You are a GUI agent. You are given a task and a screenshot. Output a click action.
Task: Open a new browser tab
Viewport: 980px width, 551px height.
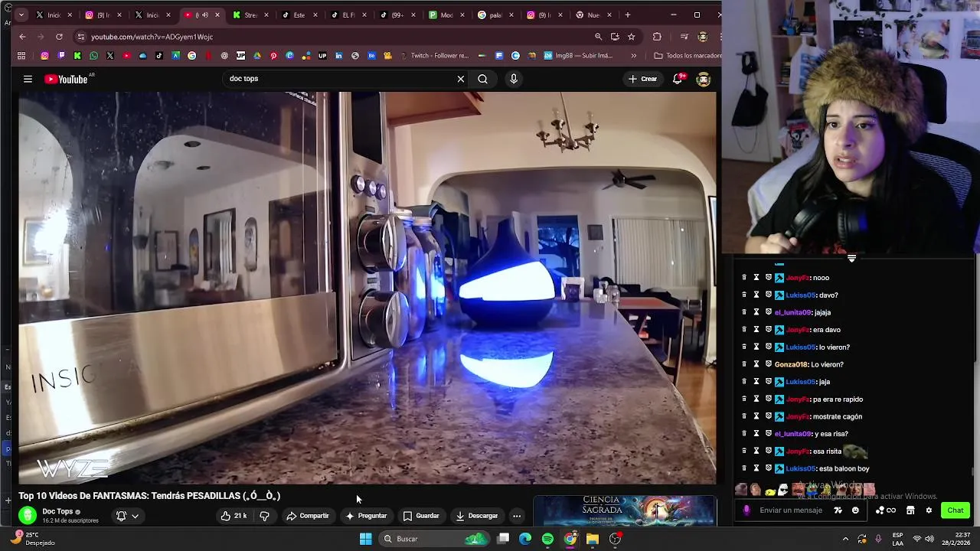click(x=628, y=15)
